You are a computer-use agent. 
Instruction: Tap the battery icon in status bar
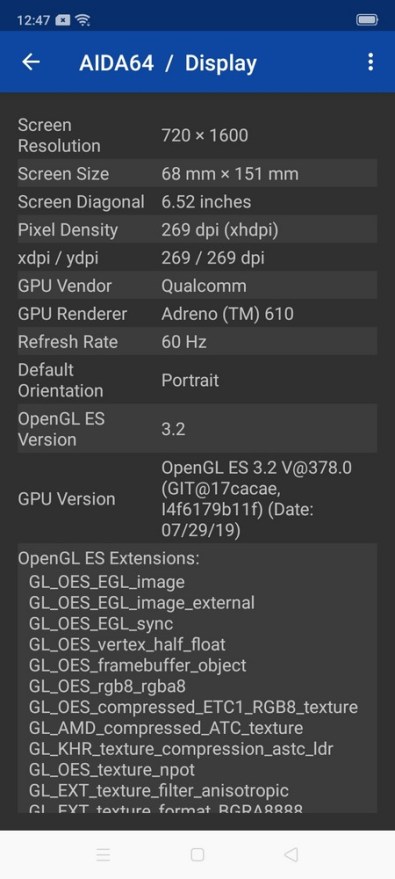pyautogui.click(x=367, y=20)
